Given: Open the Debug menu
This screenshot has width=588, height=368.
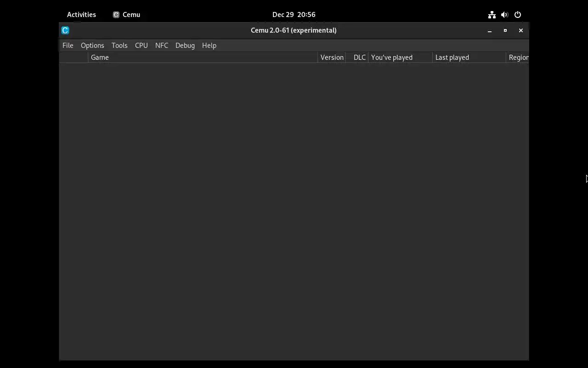Looking at the screenshot, I should tap(185, 46).
